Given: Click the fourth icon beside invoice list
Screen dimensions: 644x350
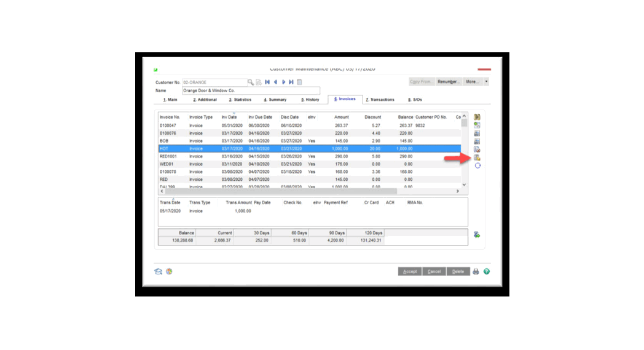Looking at the screenshot, I should [477, 141].
